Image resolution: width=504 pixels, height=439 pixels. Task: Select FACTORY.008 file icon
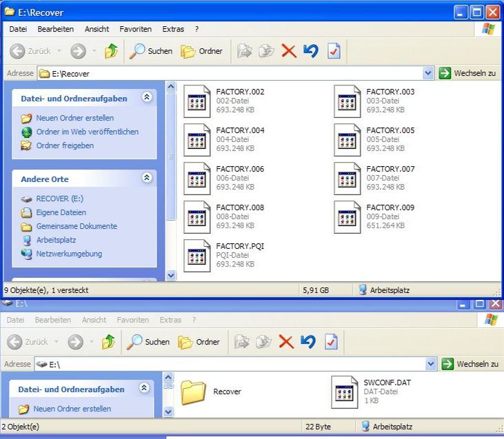(x=197, y=217)
